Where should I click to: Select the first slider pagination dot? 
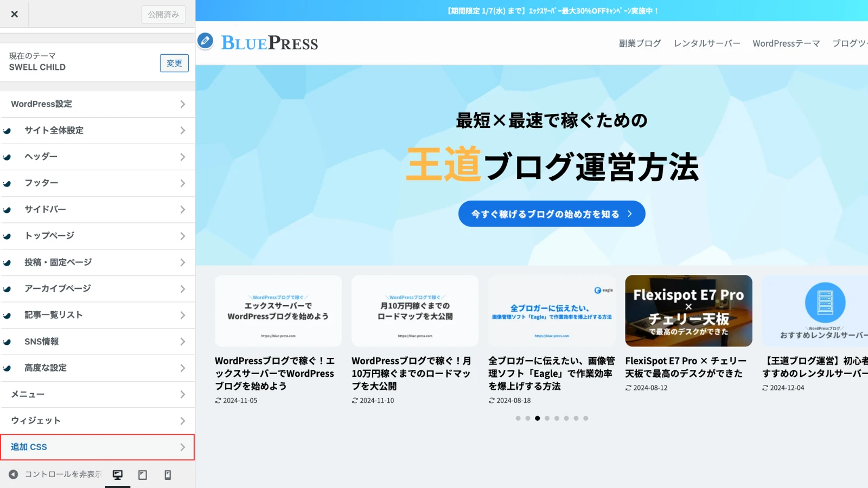coord(518,418)
